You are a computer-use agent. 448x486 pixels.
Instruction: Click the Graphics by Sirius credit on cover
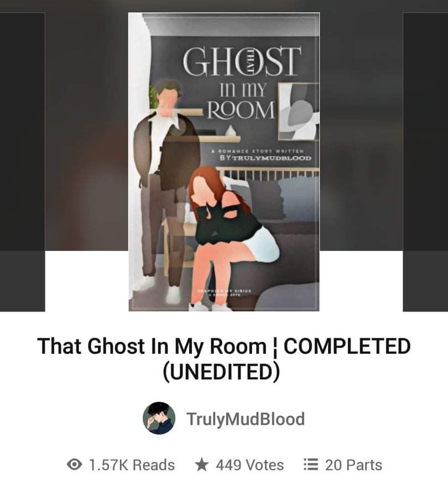coord(225,293)
